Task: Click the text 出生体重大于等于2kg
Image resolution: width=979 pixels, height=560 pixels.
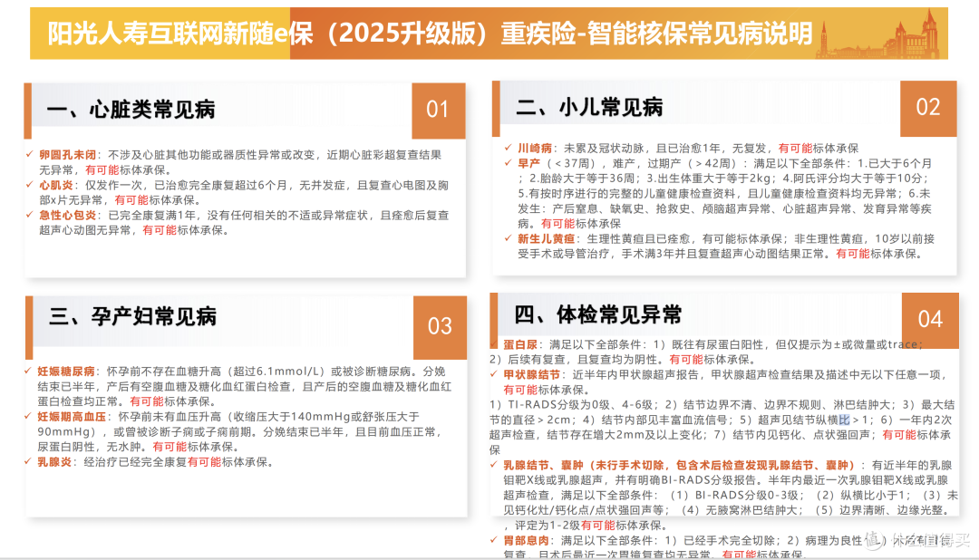Action: 712,179
